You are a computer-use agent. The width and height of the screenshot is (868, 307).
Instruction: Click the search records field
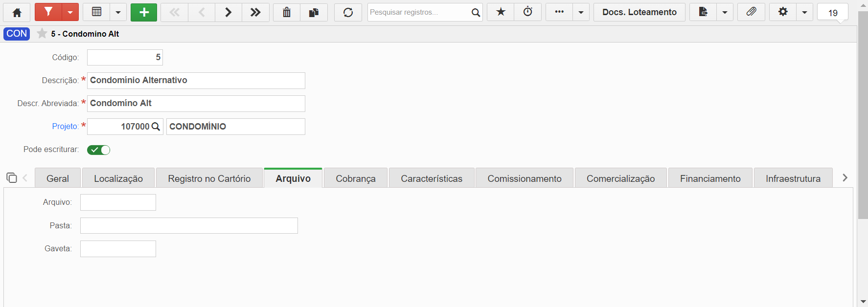pyautogui.click(x=418, y=12)
